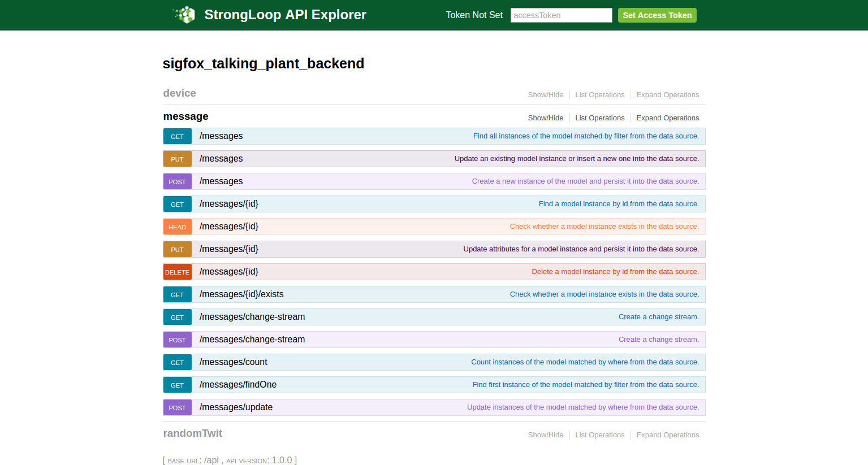
Task: Click the POST badge for /messages
Action: point(177,181)
